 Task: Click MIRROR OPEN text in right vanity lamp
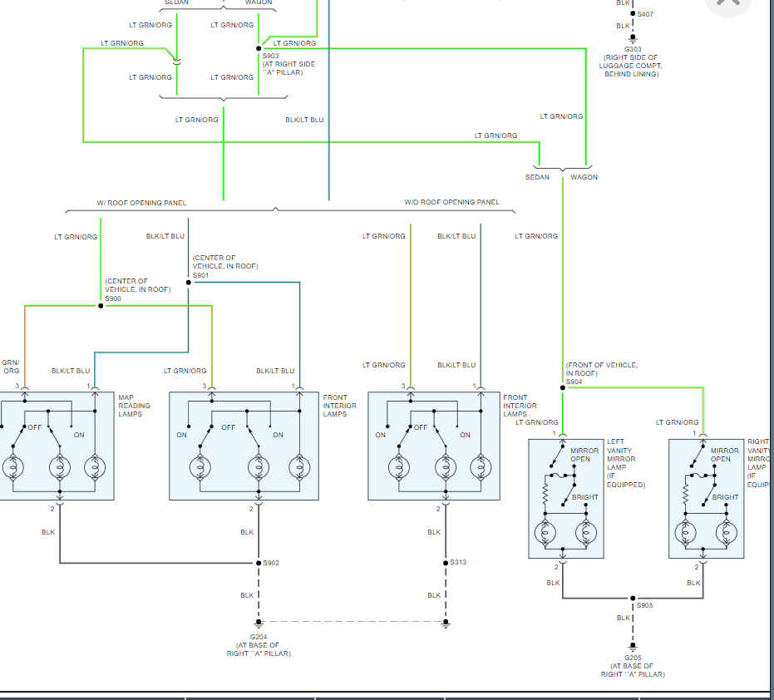pos(725,455)
